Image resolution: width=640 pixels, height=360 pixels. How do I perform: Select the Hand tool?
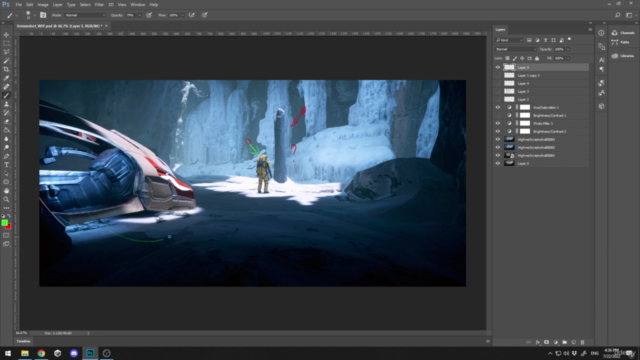(6, 191)
